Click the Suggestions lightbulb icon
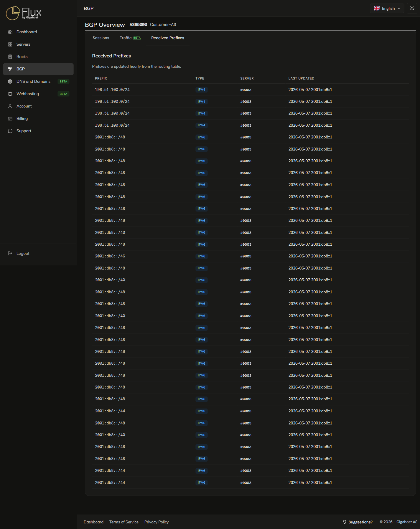The height and width of the screenshot is (529, 420). (345, 522)
